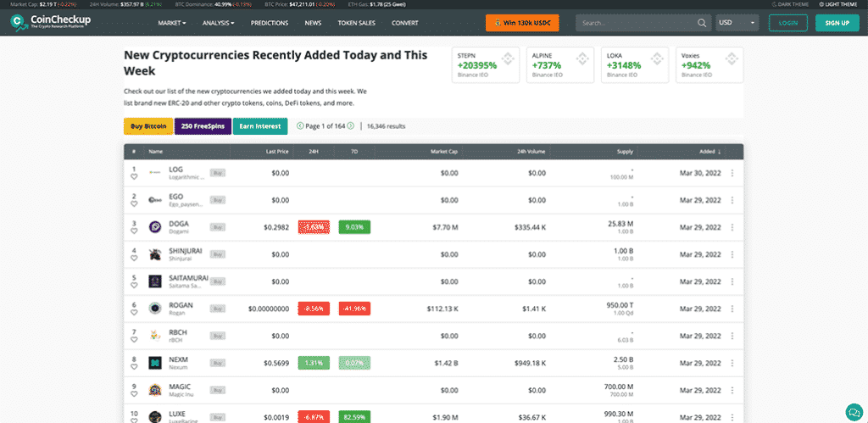Open the ALPINE +737% card
Image resolution: width=868 pixels, height=423 pixels.
point(560,64)
